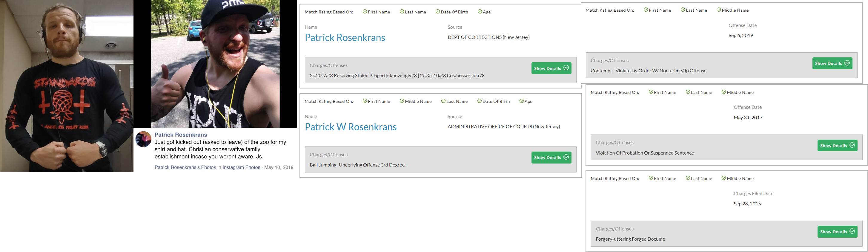Toggle the Middle Name checkmark on the Sep 6, 2019 record
Image resolution: width=868 pixels, height=252 pixels.
[718, 10]
